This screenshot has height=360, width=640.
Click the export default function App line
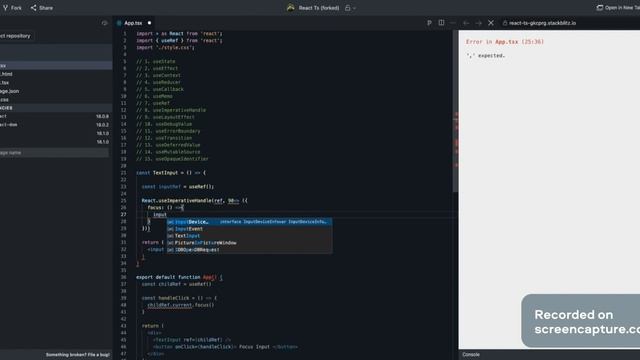(x=180, y=277)
